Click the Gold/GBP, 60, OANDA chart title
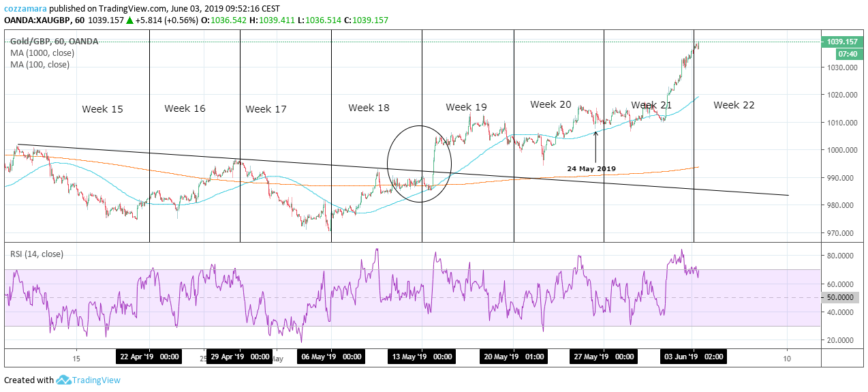868x392 pixels. tap(54, 42)
